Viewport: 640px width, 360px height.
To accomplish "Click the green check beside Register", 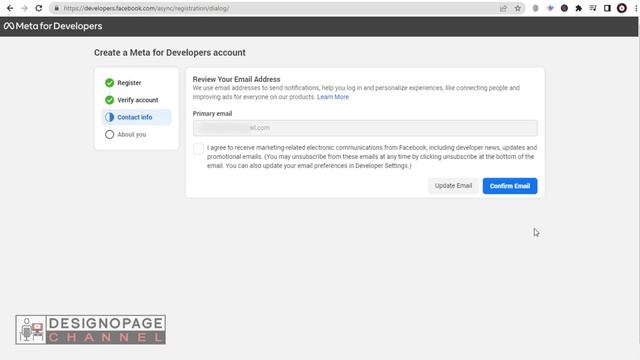I will pyautogui.click(x=109, y=83).
